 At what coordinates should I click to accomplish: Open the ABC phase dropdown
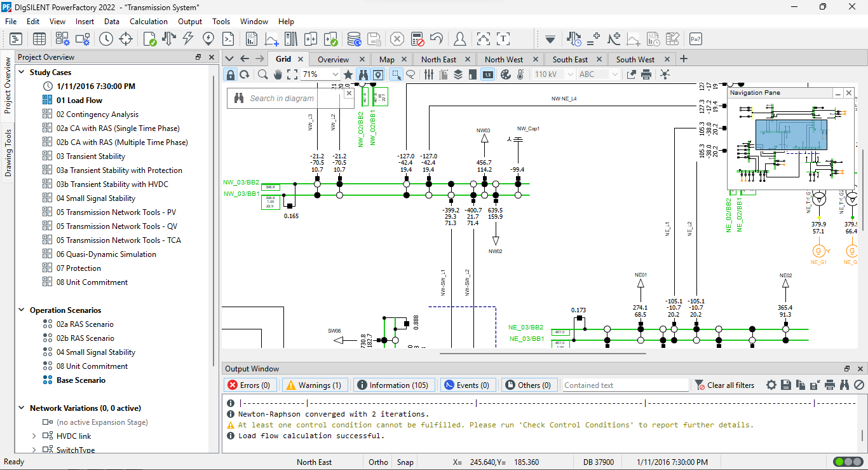click(614, 74)
